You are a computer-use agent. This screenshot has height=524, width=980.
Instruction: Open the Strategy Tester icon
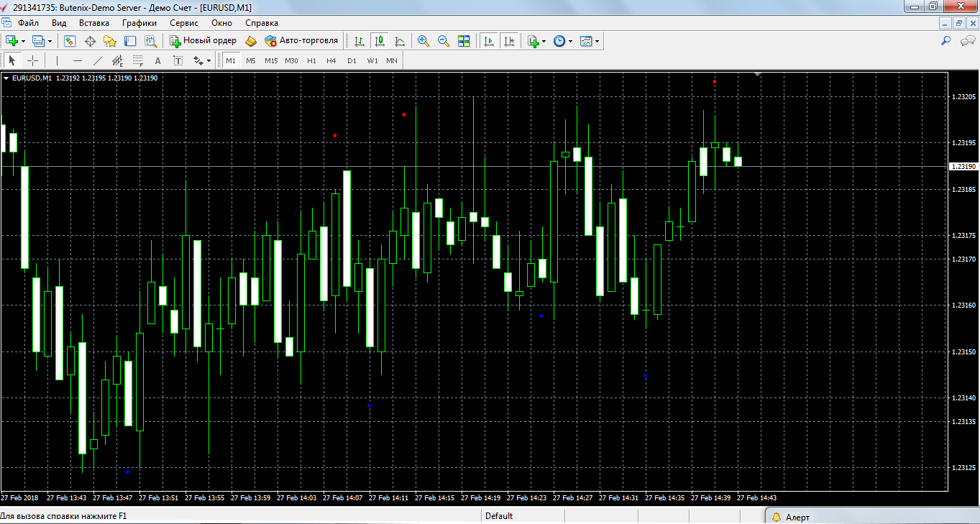pyautogui.click(x=150, y=41)
